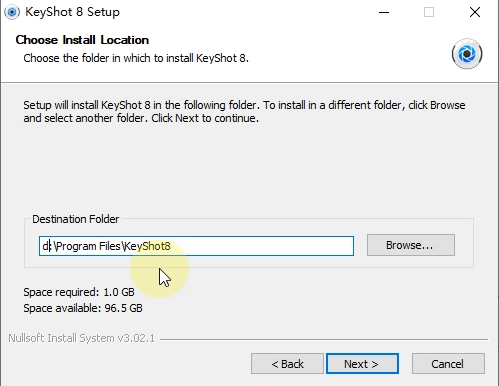Cancel the KeyShot 8 installation

point(448,364)
